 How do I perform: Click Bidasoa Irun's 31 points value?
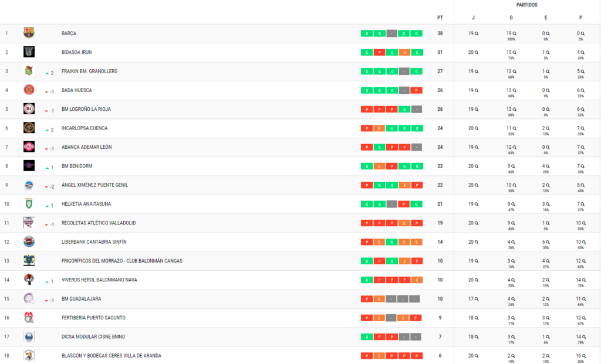click(440, 52)
